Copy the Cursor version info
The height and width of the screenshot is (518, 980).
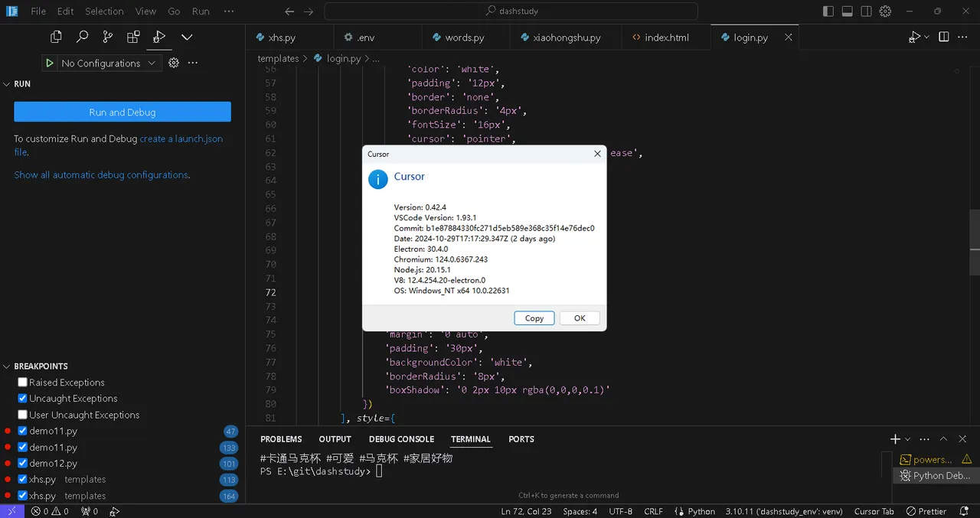pyautogui.click(x=534, y=318)
